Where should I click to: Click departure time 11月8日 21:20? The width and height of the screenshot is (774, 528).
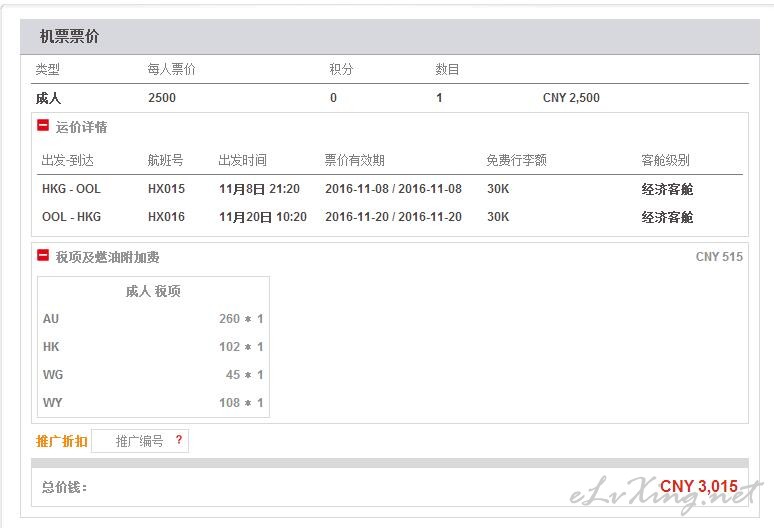pyautogui.click(x=259, y=189)
